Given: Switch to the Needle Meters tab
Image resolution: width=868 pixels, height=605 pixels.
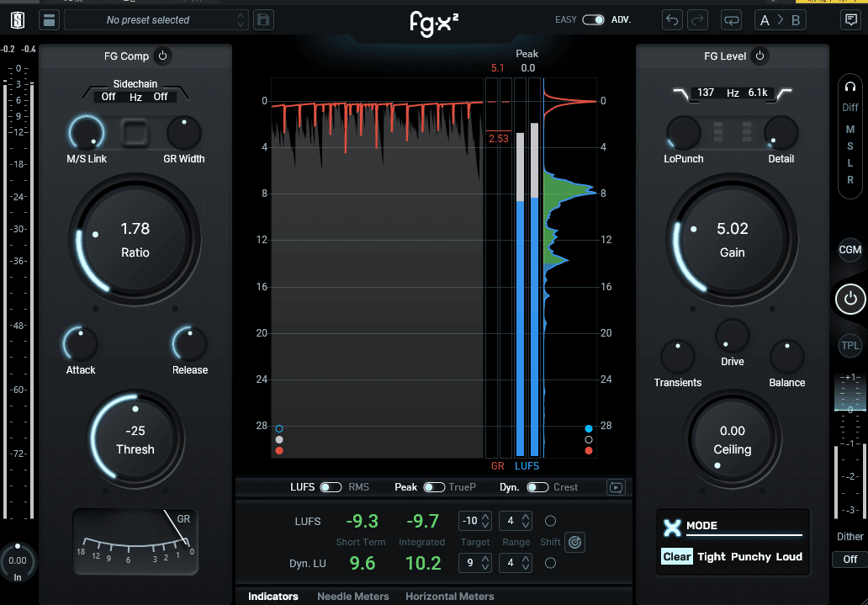Looking at the screenshot, I should (352, 597).
